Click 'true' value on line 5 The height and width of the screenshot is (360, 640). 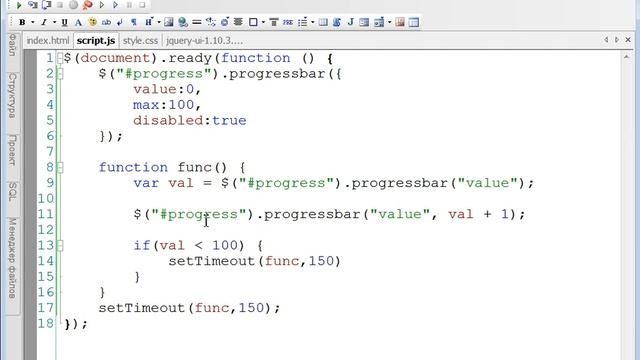(229, 121)
